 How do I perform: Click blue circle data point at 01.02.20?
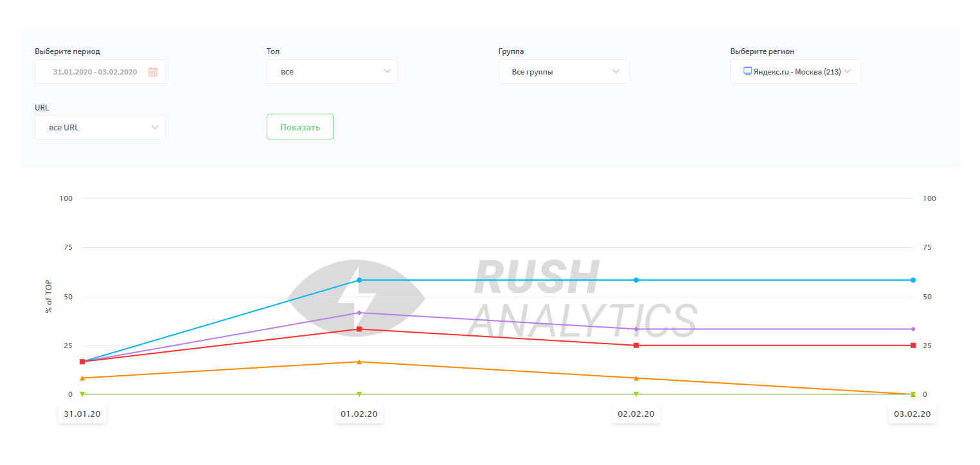tap(359, 280)
